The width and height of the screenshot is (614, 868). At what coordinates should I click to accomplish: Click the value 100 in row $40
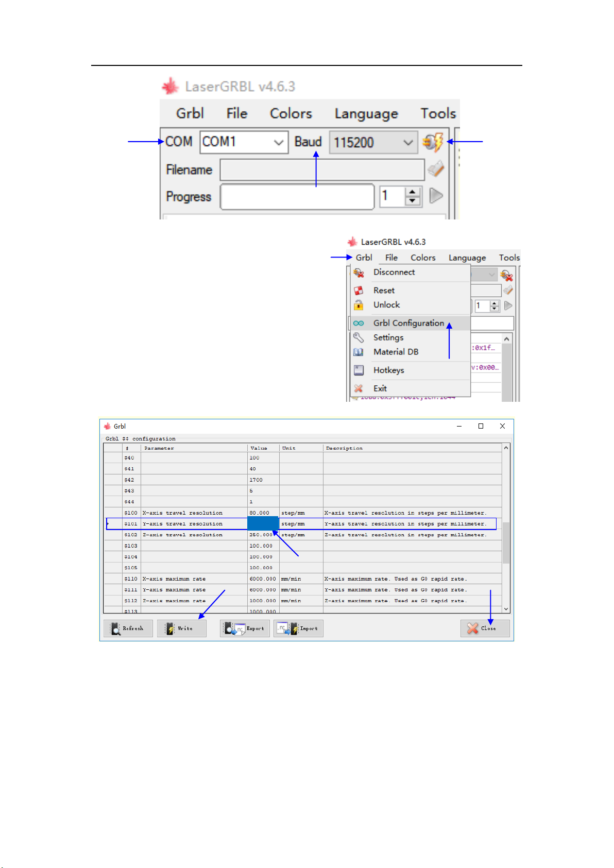point(254,458)
